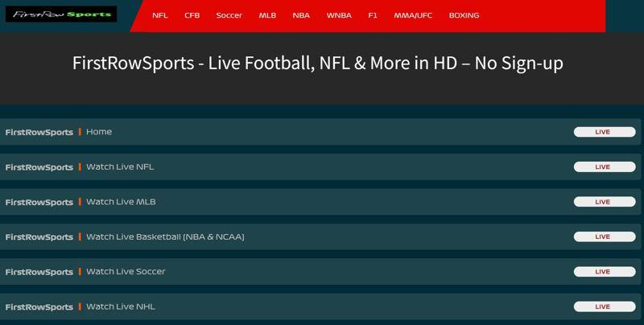Open the Watch Live NFL link
The image size is (644, 325).
tap(120, 167)
